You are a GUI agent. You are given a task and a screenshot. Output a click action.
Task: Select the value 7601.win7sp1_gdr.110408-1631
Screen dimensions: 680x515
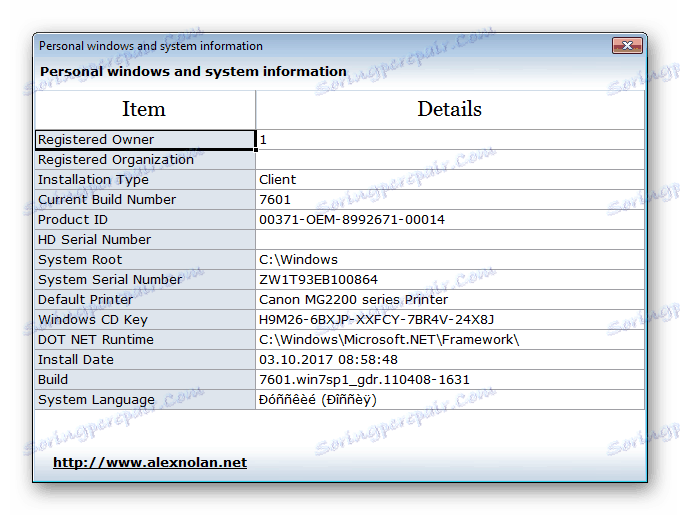pos(450,379)
